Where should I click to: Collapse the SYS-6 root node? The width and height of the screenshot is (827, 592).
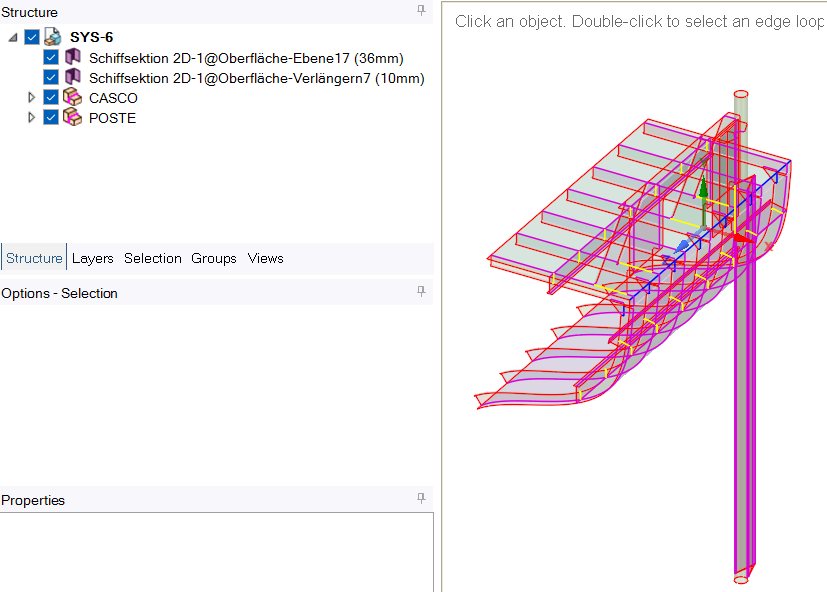click(13, 37)
